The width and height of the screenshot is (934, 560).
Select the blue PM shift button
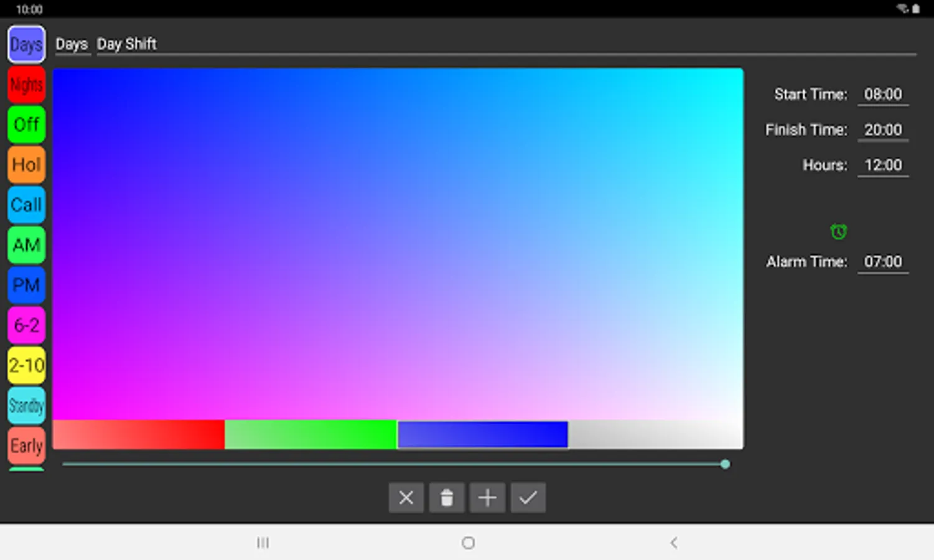[26, 285]
